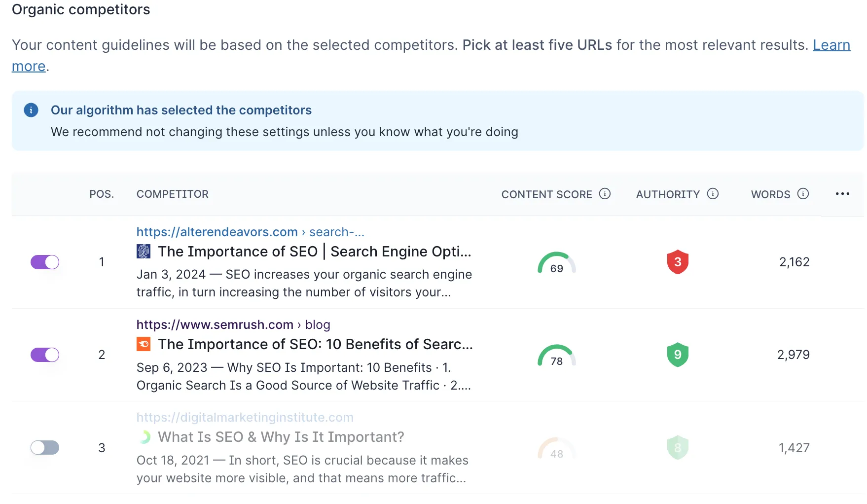This screenshot has height=504, width=867.
Task: Click the Pos. column header
Action: [102, 194]
